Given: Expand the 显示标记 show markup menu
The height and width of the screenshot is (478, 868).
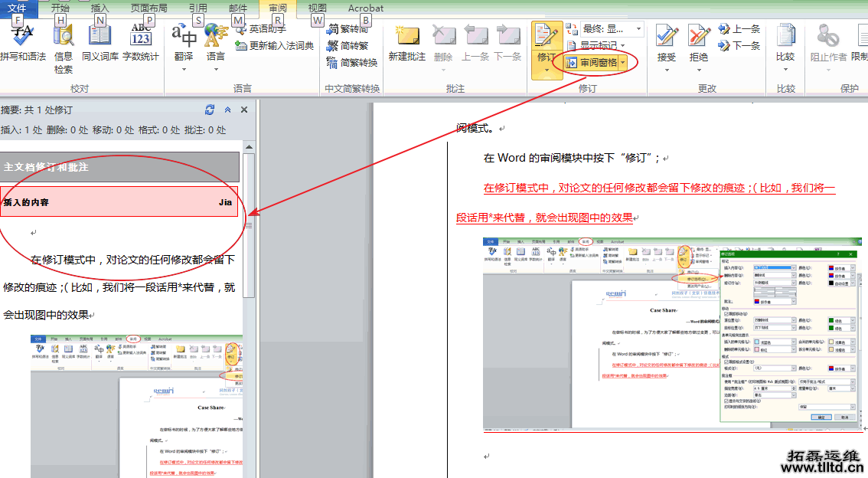Looking at the screenshot, I should click(602, 45).
